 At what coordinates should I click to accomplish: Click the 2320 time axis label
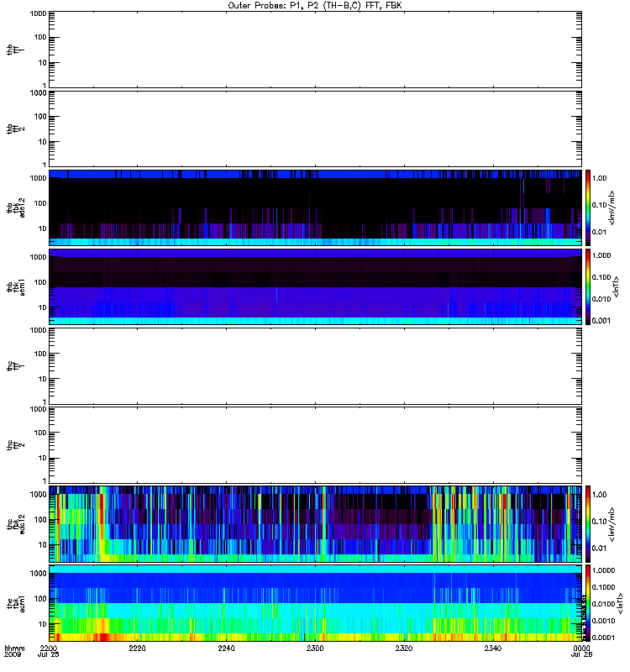404,648
